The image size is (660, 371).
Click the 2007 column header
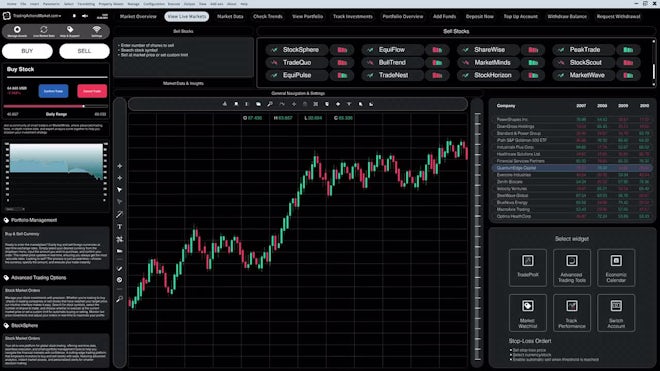click(581, 106)
